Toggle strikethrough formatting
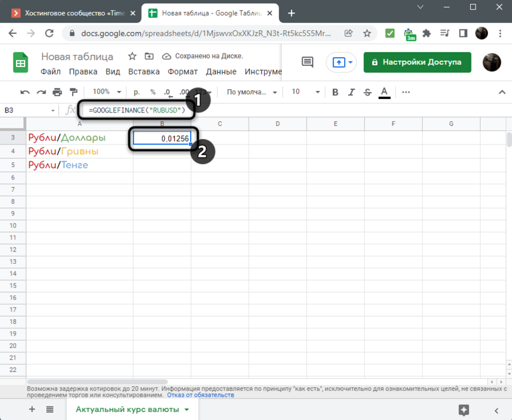512x420 pixels. tap(367, 92)
